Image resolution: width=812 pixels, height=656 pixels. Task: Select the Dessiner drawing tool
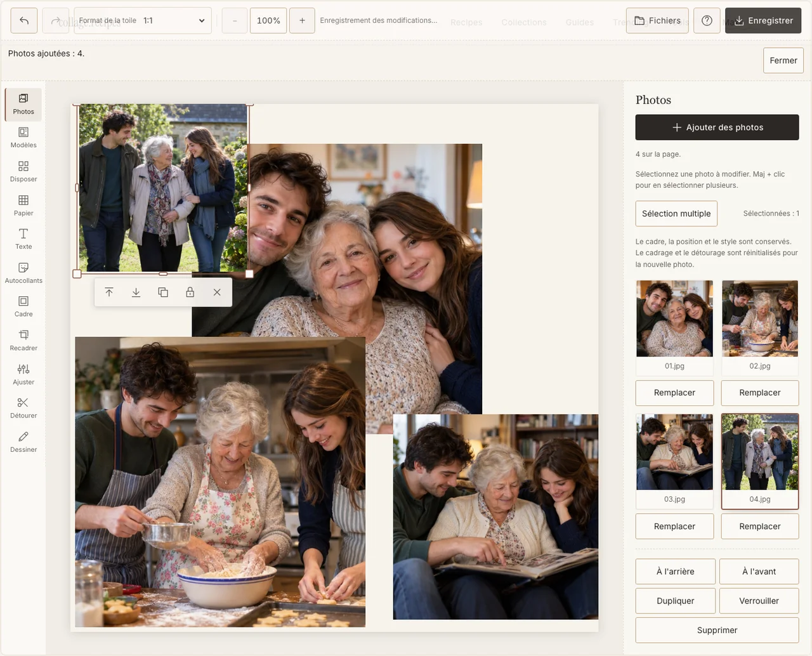(23, 442)
